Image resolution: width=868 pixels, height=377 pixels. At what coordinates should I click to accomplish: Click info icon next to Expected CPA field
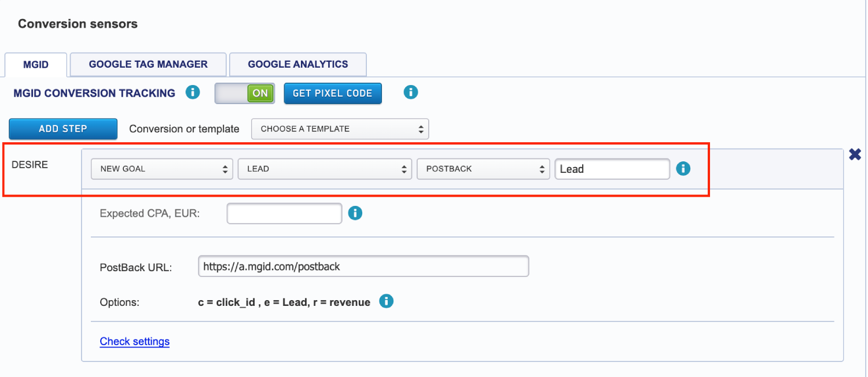point(355,213)
